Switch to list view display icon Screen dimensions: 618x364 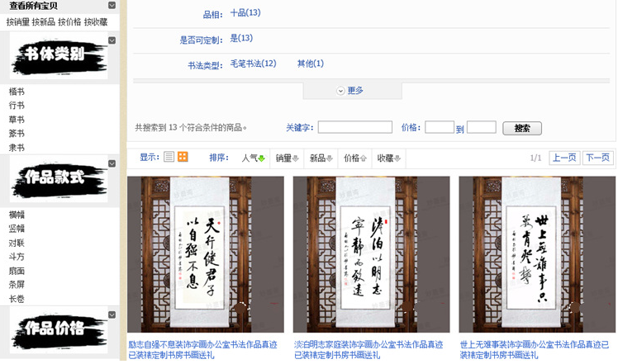point(169,157)
